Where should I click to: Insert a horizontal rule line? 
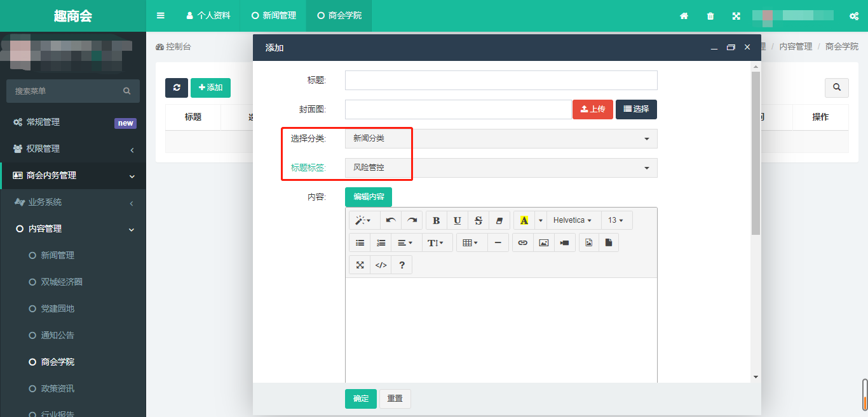(x=498, y=242)
